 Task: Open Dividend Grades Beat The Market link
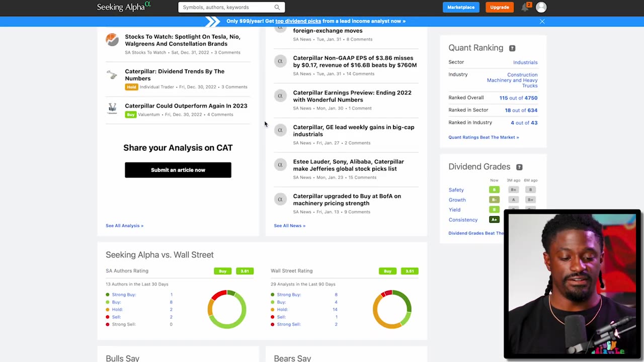coord(476,233)
